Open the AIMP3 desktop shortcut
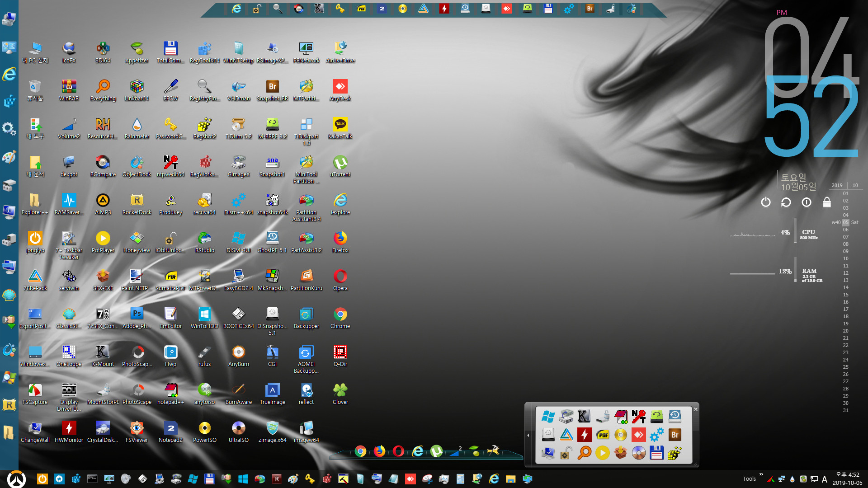The width and height of the screenshot is (868, 488). 103,204
